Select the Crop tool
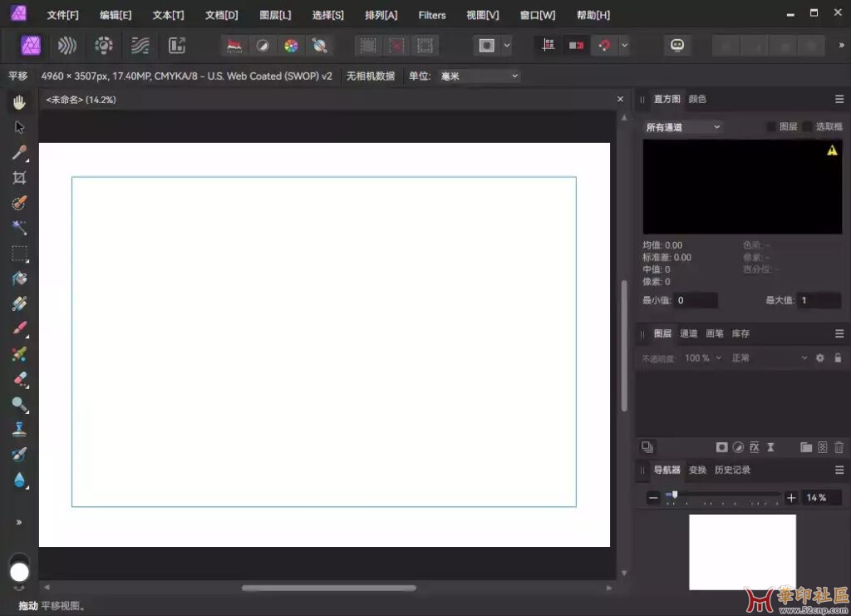 point(19,178)
